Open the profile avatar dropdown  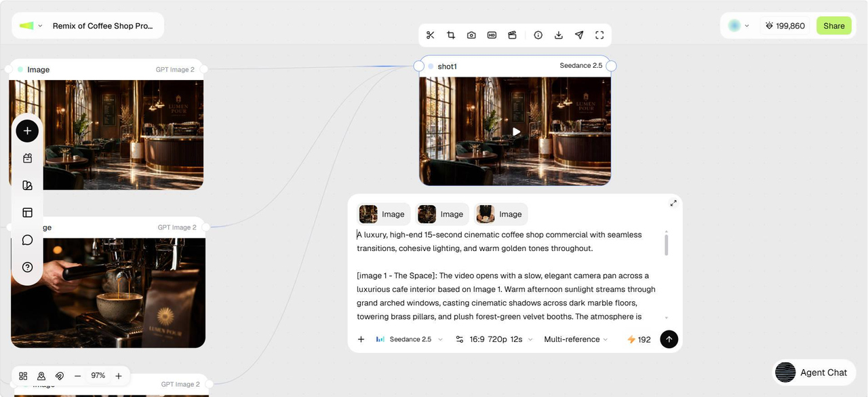738,26
